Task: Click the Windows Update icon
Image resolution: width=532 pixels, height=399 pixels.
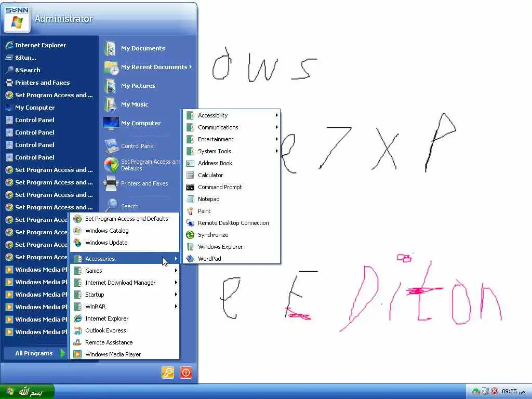Action: (78, 243)
